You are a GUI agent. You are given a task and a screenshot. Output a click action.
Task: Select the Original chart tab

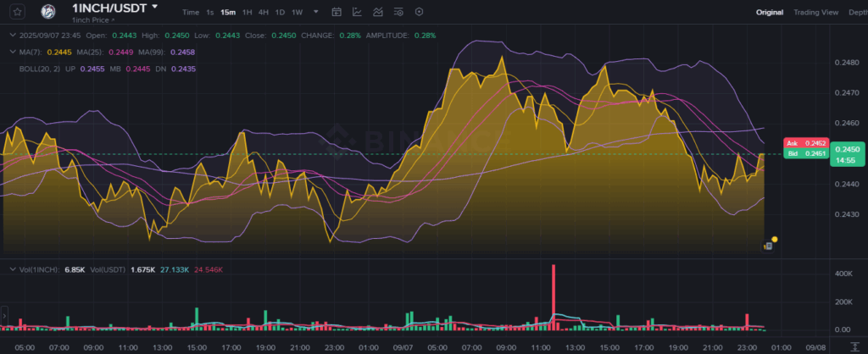[770, 13]
